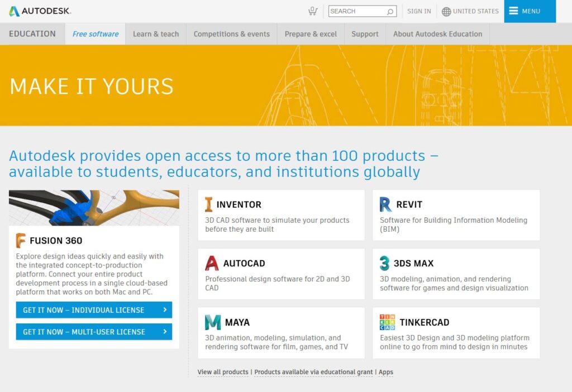
Task: Click arrow on Multi-User License button
Action: (x=165, y=332)
